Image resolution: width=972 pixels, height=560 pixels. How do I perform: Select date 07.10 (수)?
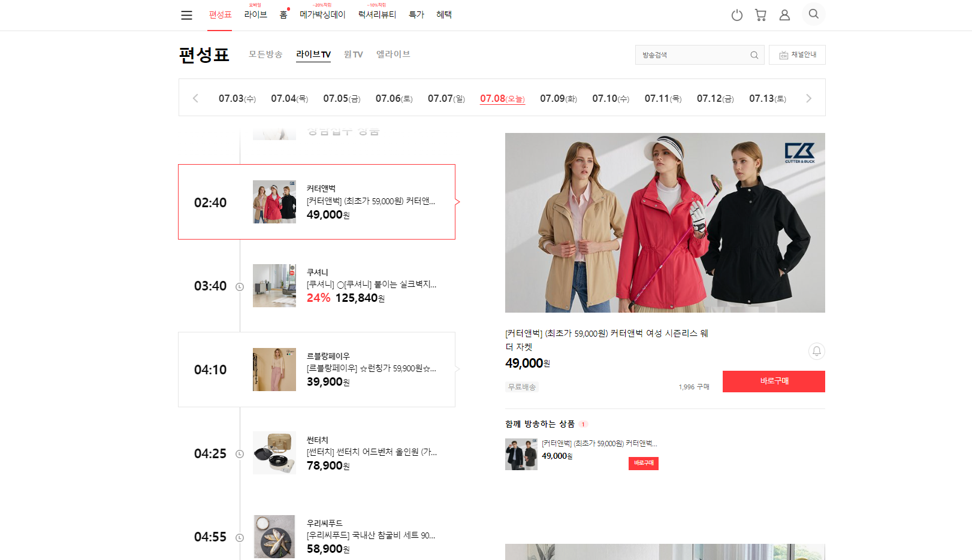[611, 98]
